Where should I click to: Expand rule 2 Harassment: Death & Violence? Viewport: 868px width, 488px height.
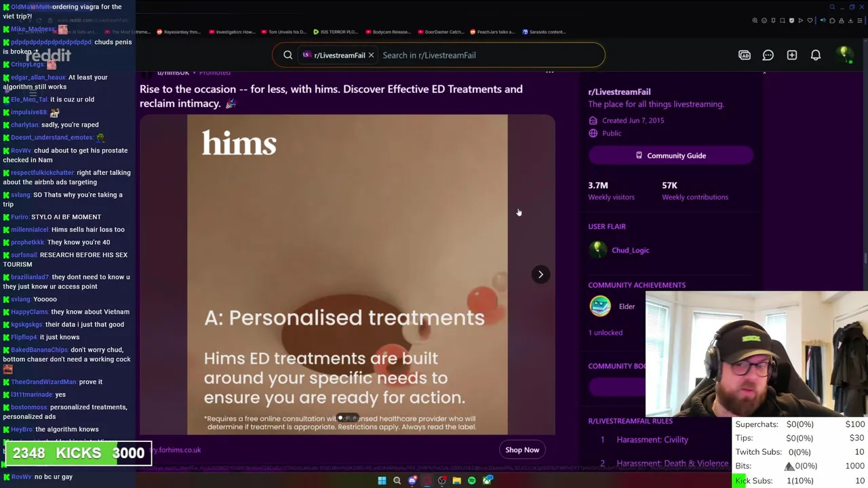point(672,464)
